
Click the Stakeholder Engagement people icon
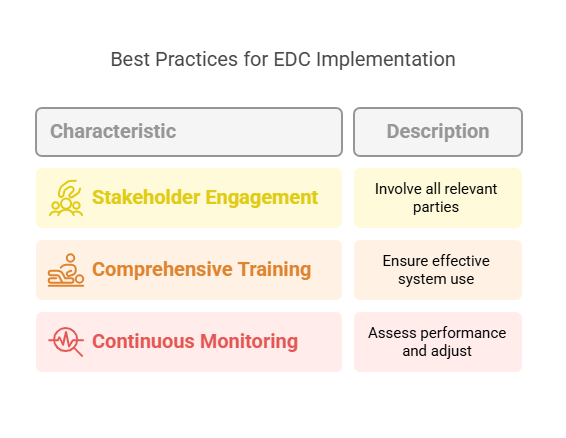click(x=66, y=198)
